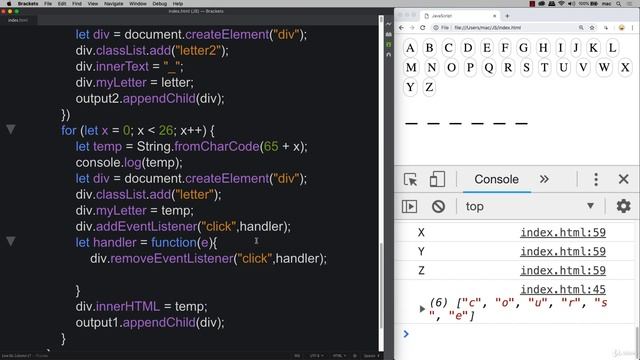Click letter E button on the page

(x=487, y=48)
